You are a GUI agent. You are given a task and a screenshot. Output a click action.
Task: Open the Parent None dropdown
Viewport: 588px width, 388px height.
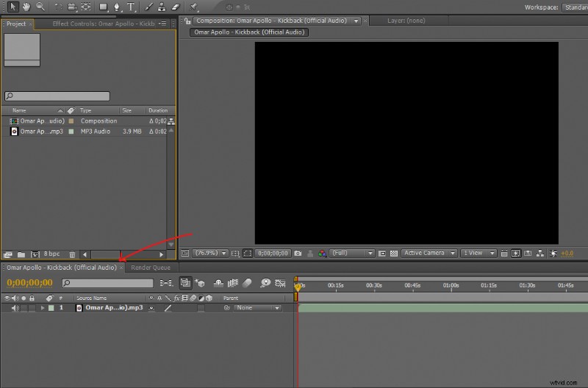click(257, 308)
